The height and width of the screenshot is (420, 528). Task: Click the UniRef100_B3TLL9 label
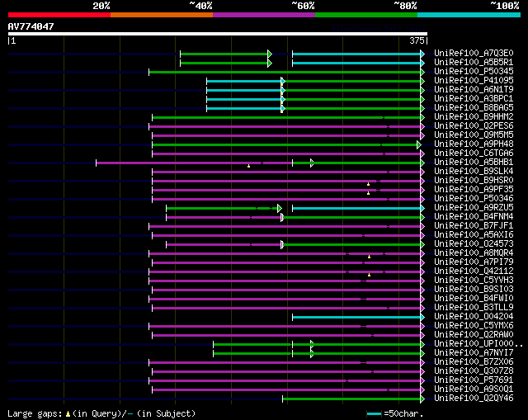474,308
